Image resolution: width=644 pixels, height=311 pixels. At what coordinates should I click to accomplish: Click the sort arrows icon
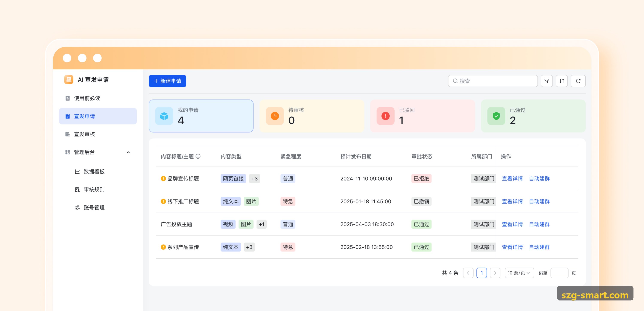click(562, 81)
